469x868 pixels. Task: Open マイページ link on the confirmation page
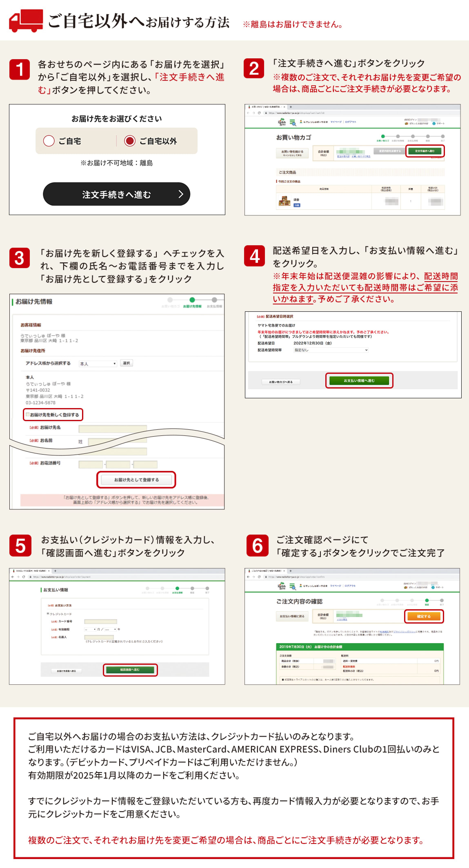click(336, 586)
